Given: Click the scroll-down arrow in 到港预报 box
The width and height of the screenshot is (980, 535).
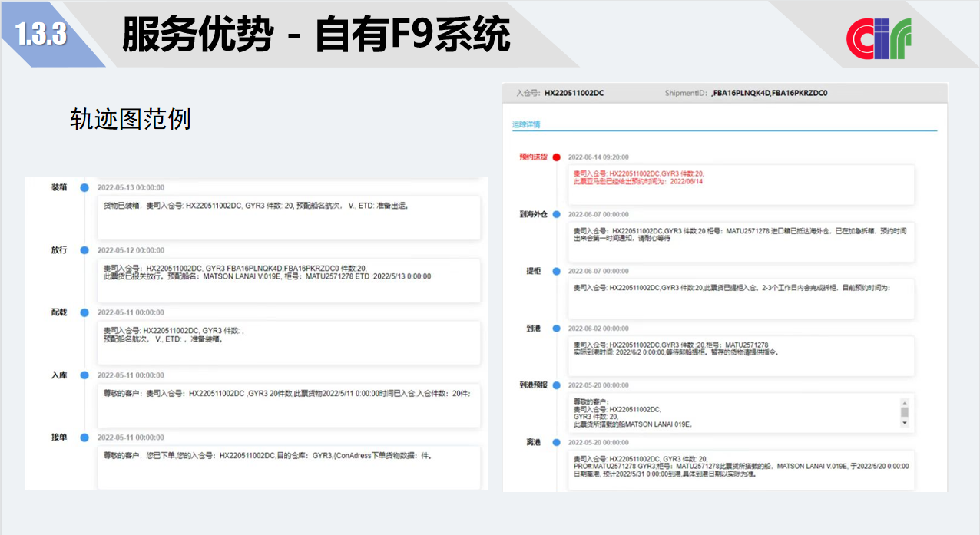Looking at the screenshot, I should (x=904, y=423).
